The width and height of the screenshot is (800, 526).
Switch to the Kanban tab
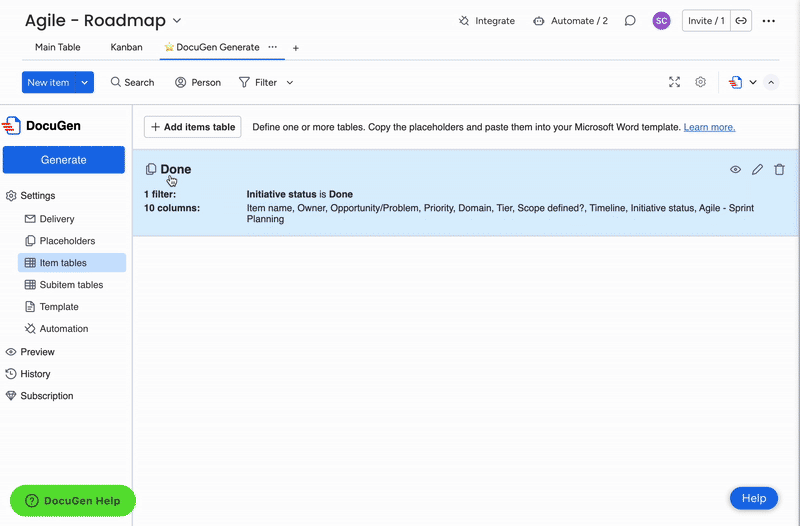click(126, 47)
